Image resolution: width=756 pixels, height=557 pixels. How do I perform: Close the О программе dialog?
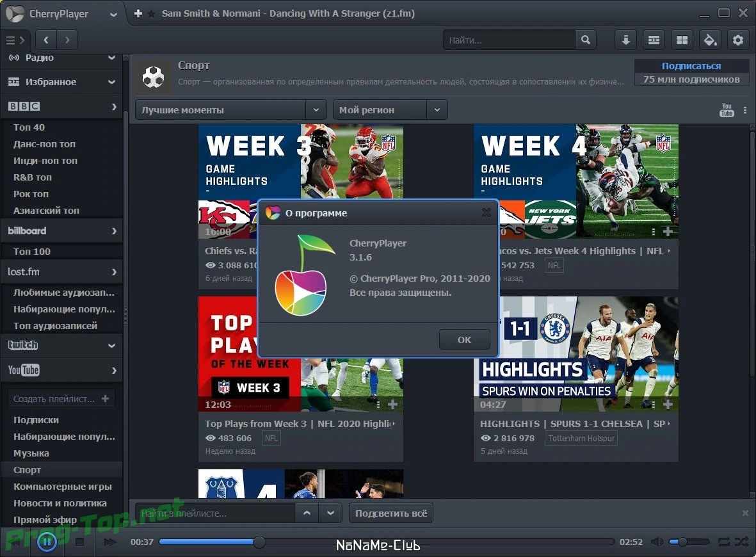click(487, 213)
